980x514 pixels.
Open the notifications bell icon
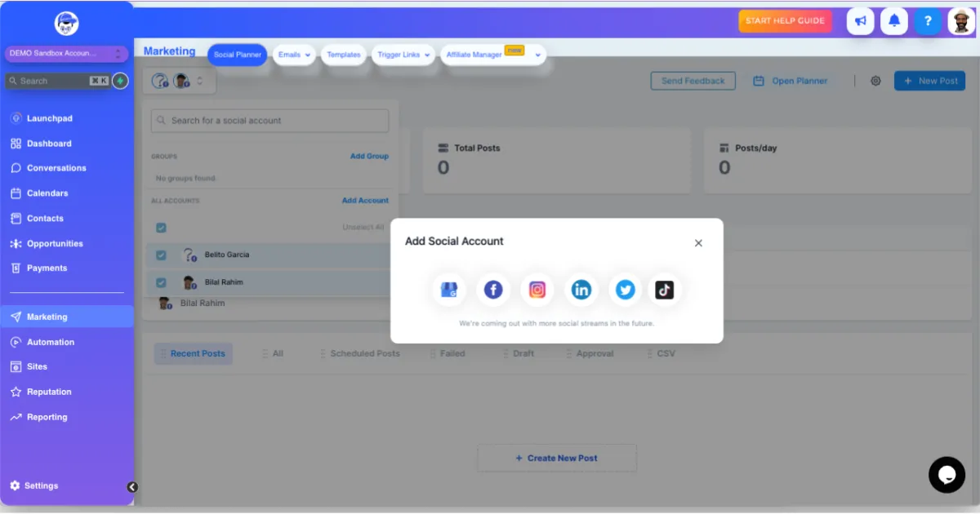pyautogui.click(x=894, y=21)
